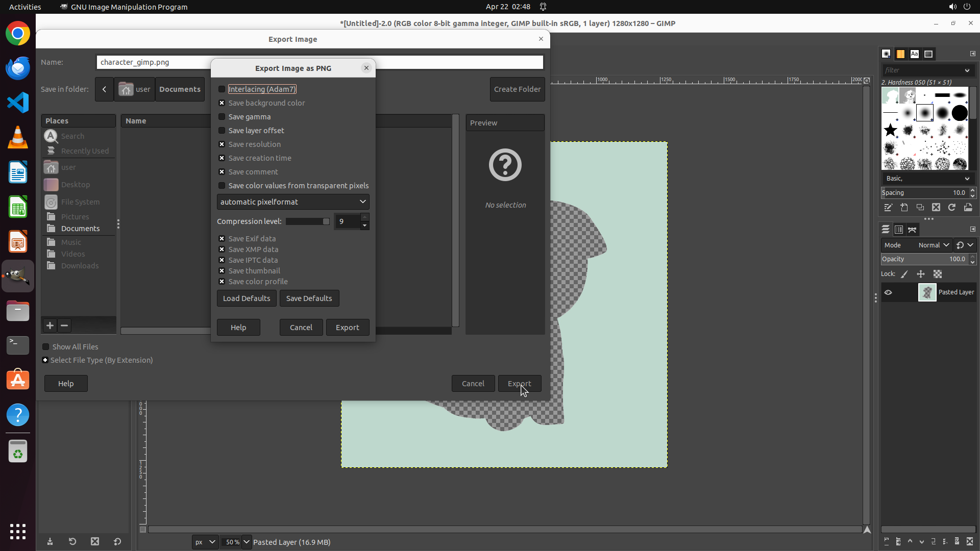Enable Save color values from transparent pixels
Viewport: 980px width, 551px height.
(x=222, y=186)
